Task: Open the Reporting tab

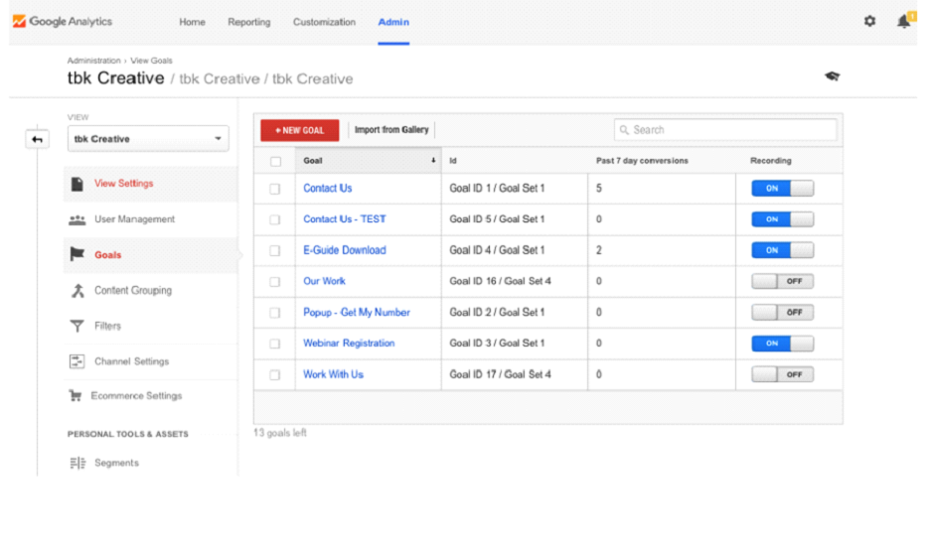Action: tap(249, 22)
